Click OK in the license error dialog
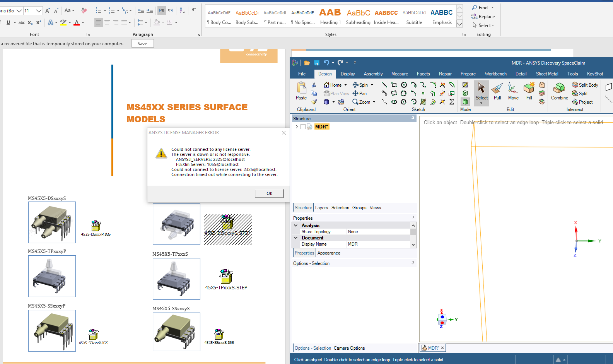This screenshot has width=613, height=364. [269, 193]
